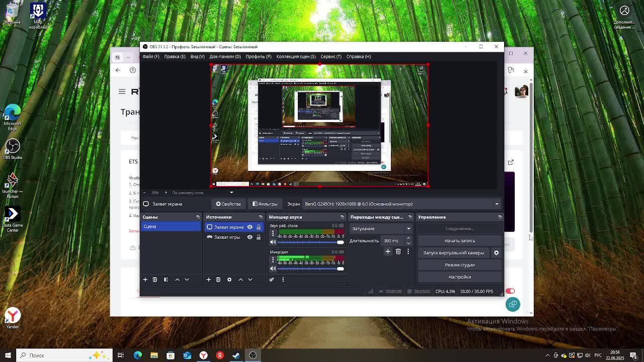Image resolution: width=644 pixels, height=362 pixels.
Task: Open virtual camera settings gear icon
Action: (x=496, y=253)
